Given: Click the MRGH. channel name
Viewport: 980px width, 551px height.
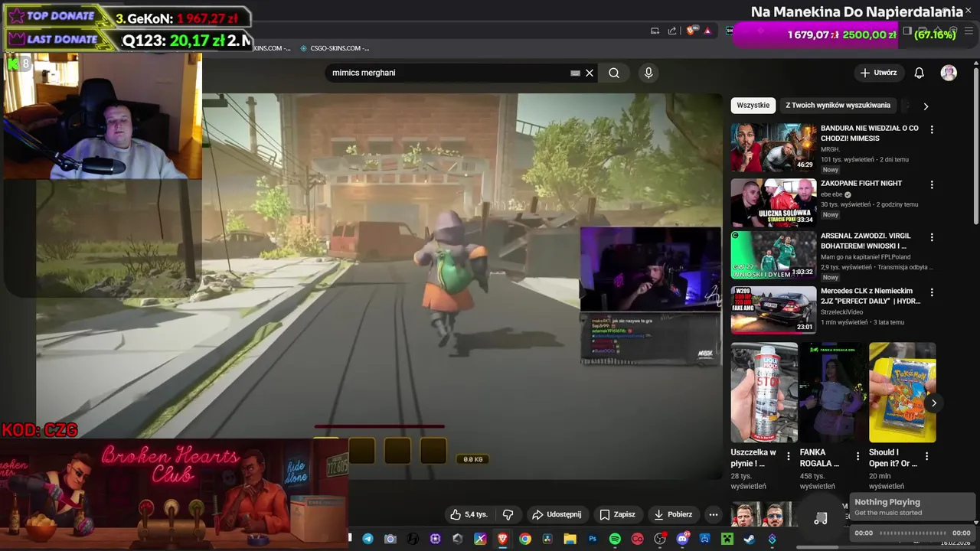Looking at the screenshot, I should coord(830,149).
